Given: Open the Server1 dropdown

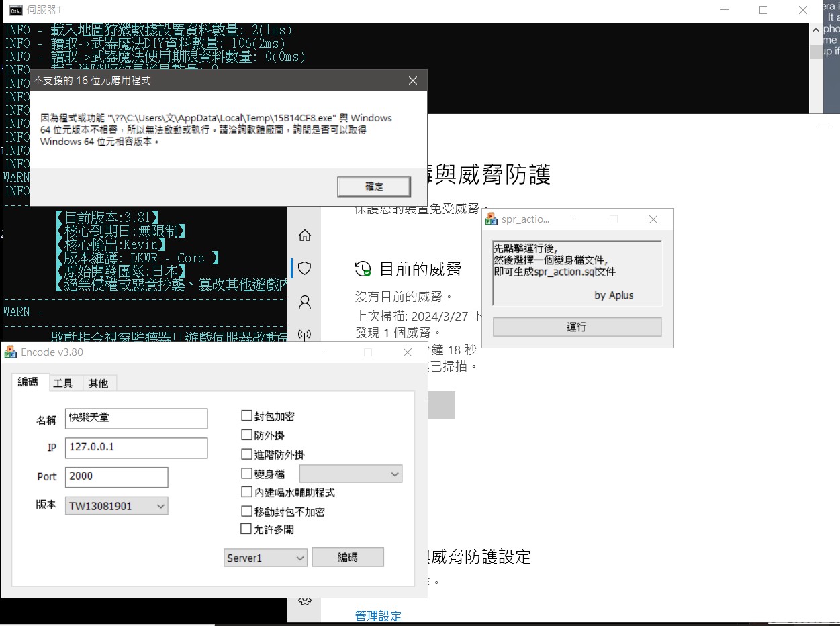Looking at the screenshot, I should tap(265, 558).
